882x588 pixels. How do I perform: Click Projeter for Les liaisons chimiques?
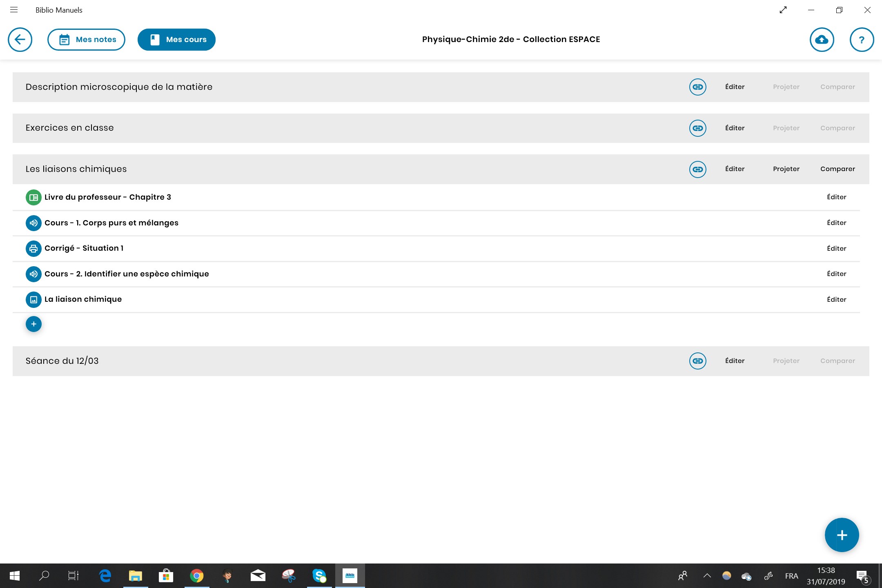786,169
